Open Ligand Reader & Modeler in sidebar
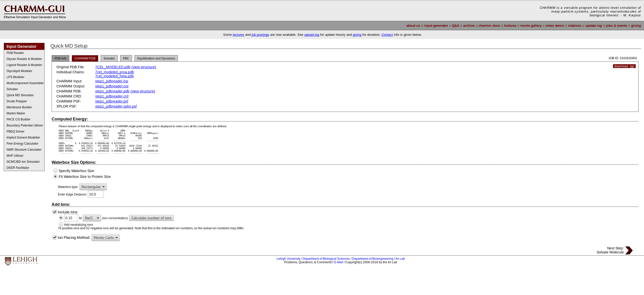 pyautogui.click(x=24, y=65)
